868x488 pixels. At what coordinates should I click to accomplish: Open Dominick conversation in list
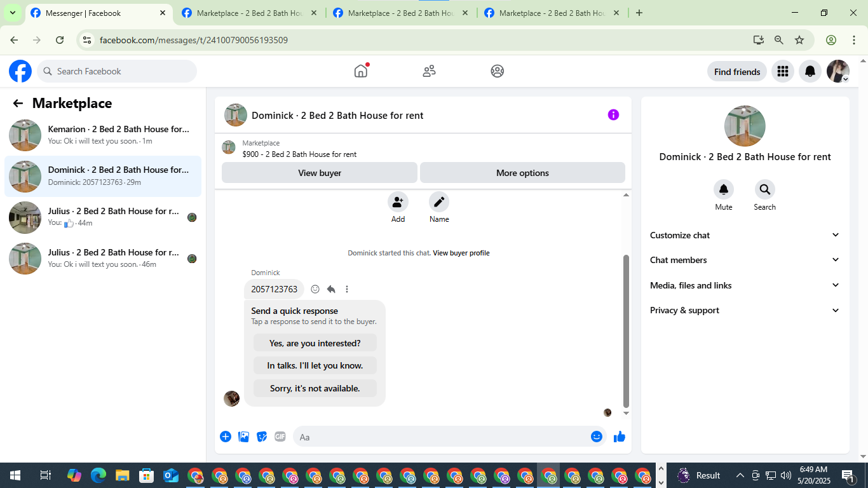pyautogui.click(x=103, y=176)
